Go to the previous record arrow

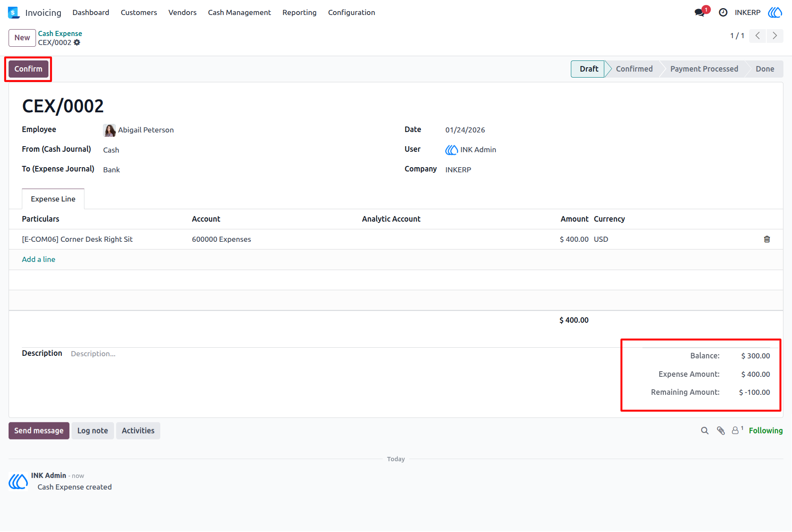point(758,36)
